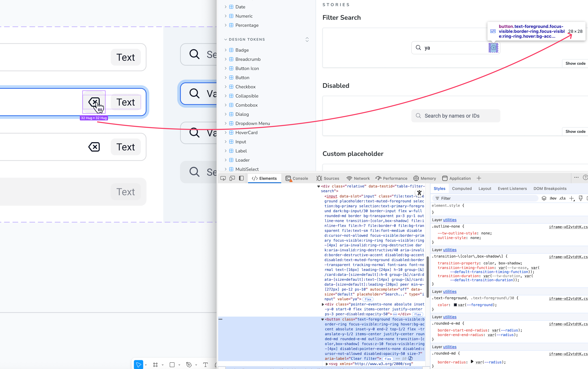Open the Application tab
The image size is (588, 369).
tap(456, 178)
